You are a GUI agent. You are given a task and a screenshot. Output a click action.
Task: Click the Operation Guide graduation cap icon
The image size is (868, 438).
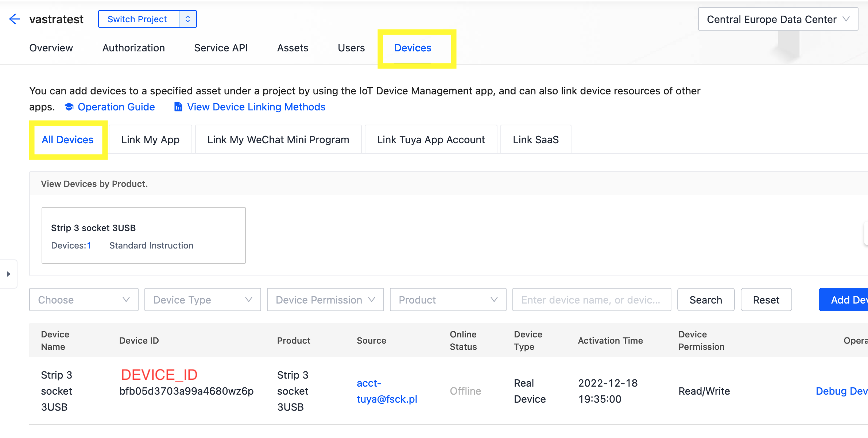(x=69, y=107)
